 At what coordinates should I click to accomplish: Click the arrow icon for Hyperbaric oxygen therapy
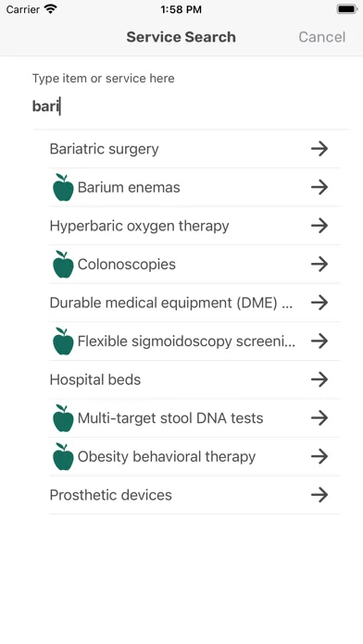tap(319, 226)
